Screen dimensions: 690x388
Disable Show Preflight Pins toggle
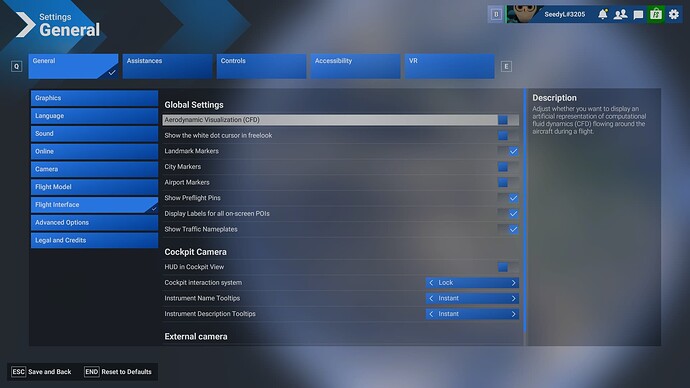[508, 198]
